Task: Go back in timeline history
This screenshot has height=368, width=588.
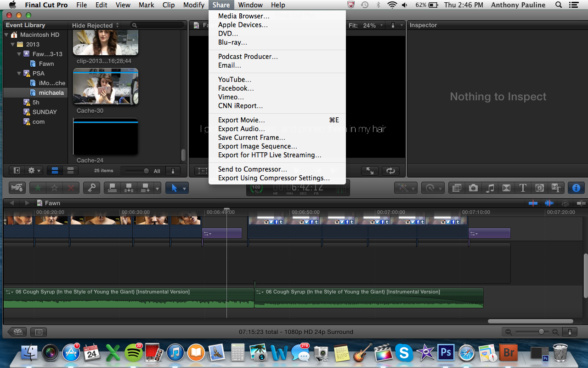Action: coord(12,203)
